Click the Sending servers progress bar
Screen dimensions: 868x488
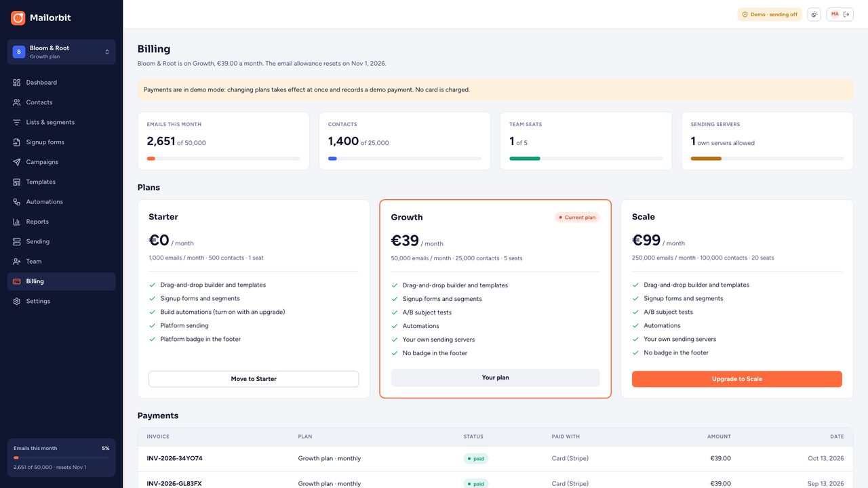pos(768,159)
